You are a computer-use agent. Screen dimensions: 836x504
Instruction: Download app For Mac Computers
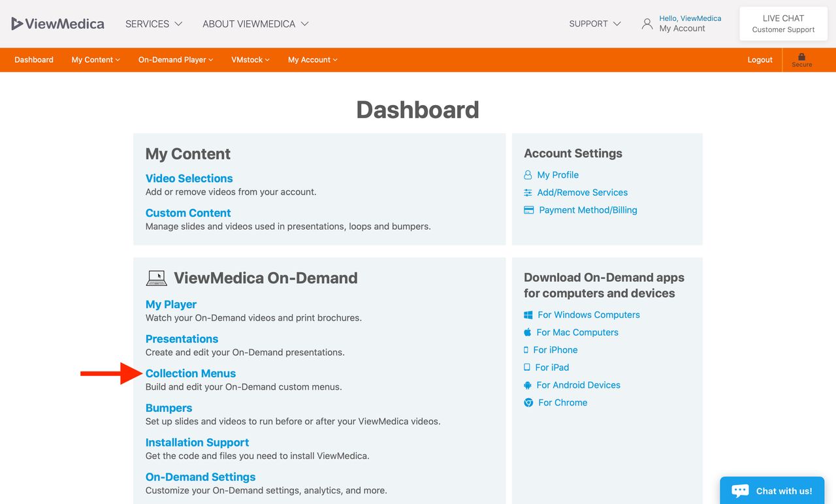(577, 332)
